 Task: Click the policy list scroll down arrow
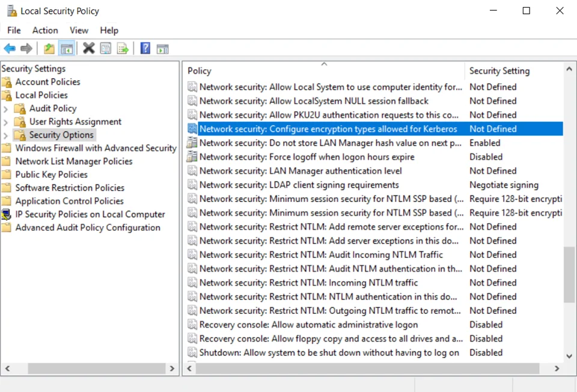(569, 356)
